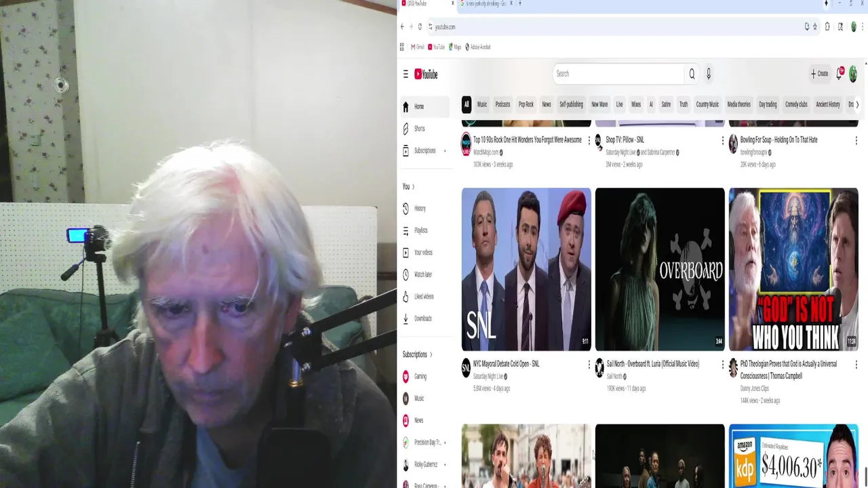Open the browser extensions puzzle icon
This screenshot has width=868, height=488.
click(x=828, y=26)
